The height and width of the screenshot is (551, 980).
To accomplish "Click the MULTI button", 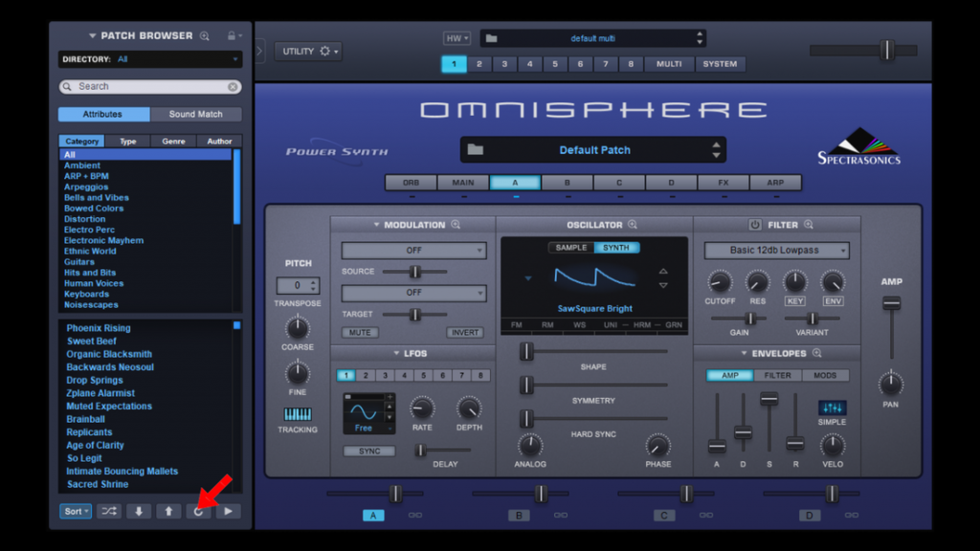I will point(669,64).
